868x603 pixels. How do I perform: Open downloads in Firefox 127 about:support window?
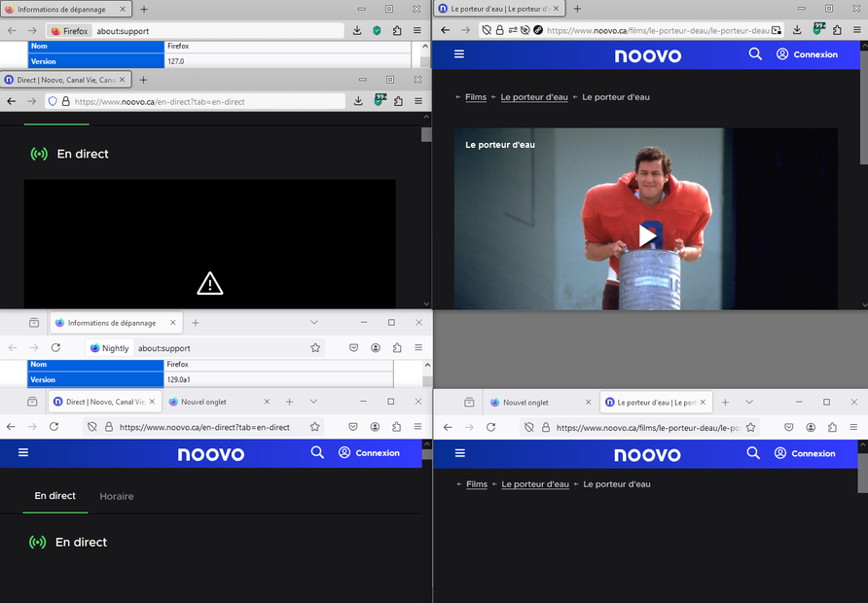(x=357, y=31)
